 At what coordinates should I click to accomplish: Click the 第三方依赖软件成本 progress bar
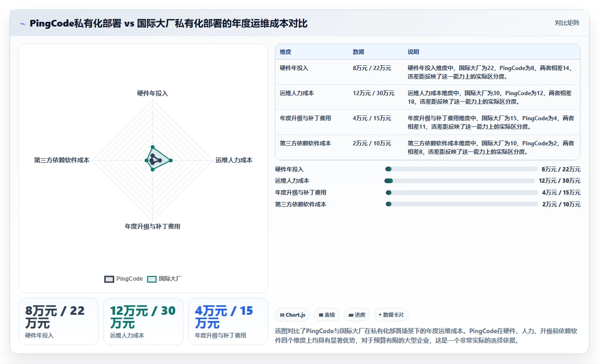click(x=462, y=204)
